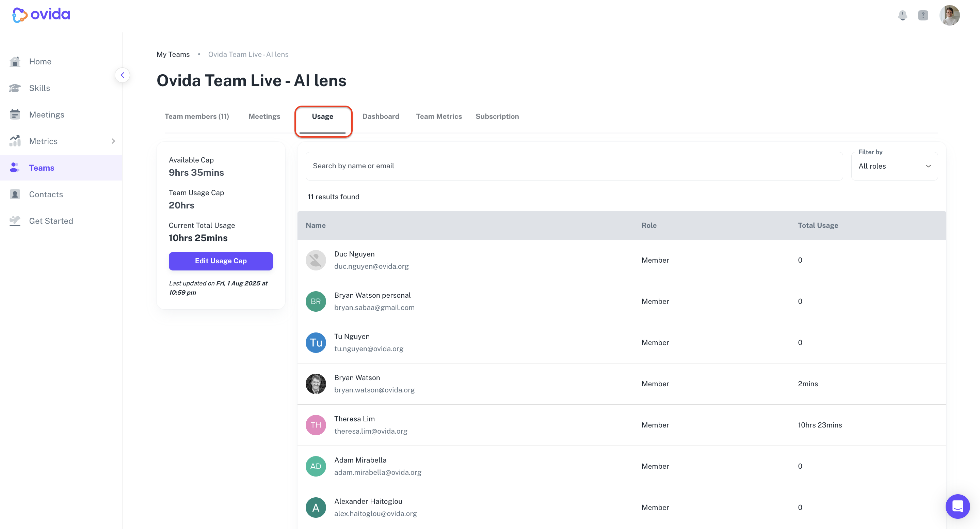Click the Ovida logo
980x529 pixels.
[41, 15]
